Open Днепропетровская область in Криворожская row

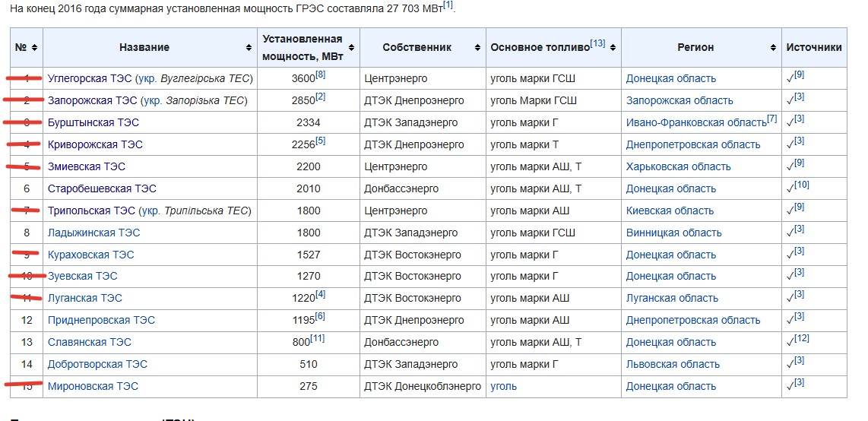pos(693,144)
